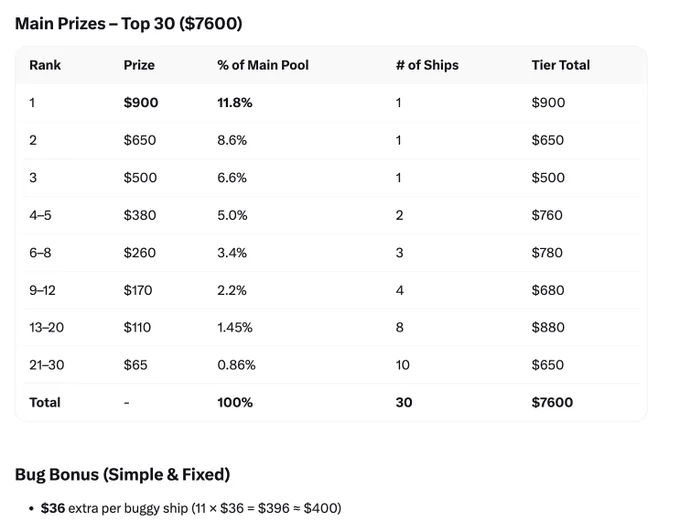Screen dimensions: 680x521
Task: Click the Rank column header
Action: coord(45,65)
